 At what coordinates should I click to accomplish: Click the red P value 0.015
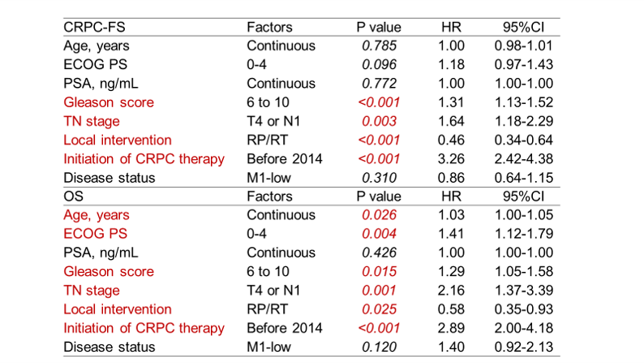coord(379,271)
